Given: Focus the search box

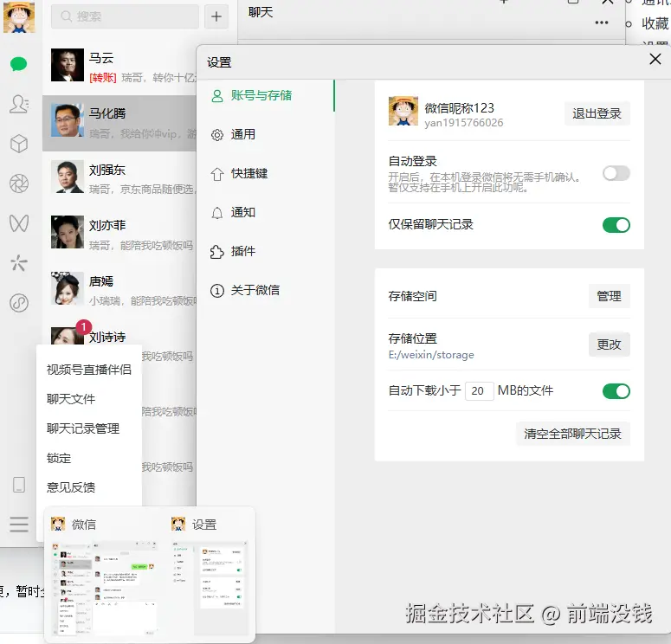Looking at the screenshot, I should click(x=125, y=16).
